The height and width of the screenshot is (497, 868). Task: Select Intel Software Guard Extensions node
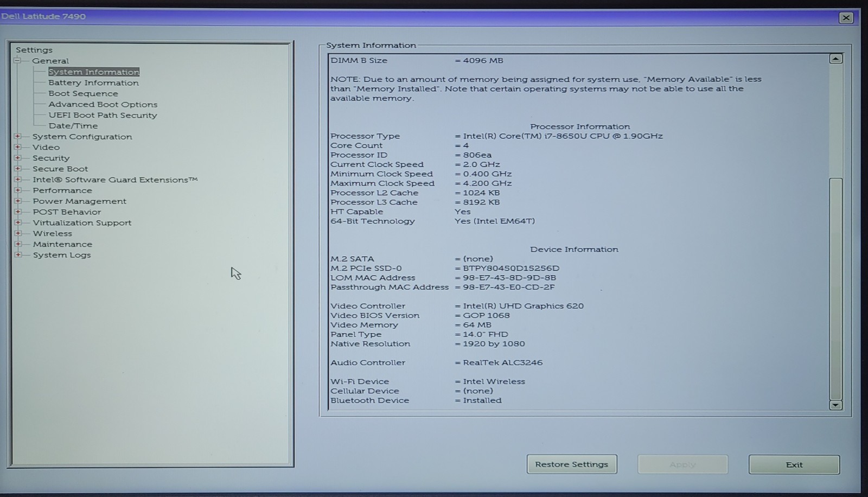pyautogui.click(x=115, y=180)
